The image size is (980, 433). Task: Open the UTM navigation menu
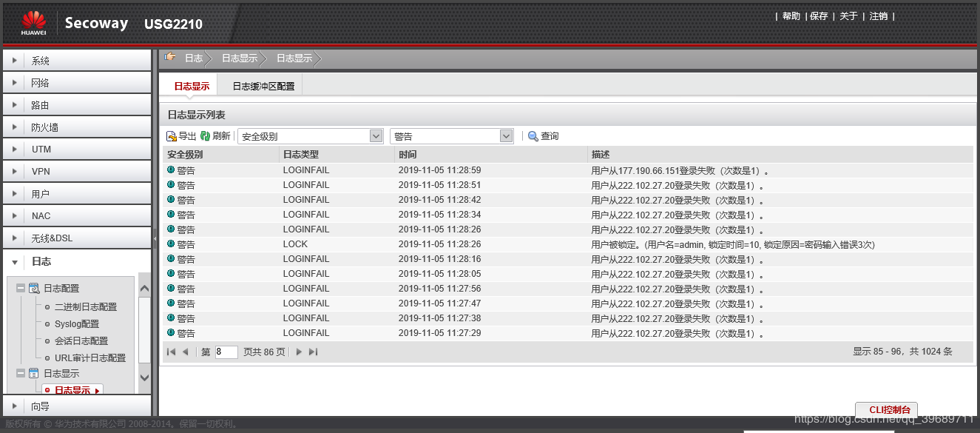click(77, 150)
